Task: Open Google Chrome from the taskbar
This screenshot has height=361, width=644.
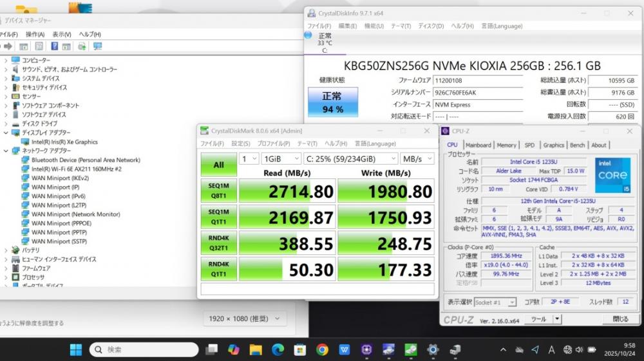Action: pyautogui.click(x=323, y=349)
